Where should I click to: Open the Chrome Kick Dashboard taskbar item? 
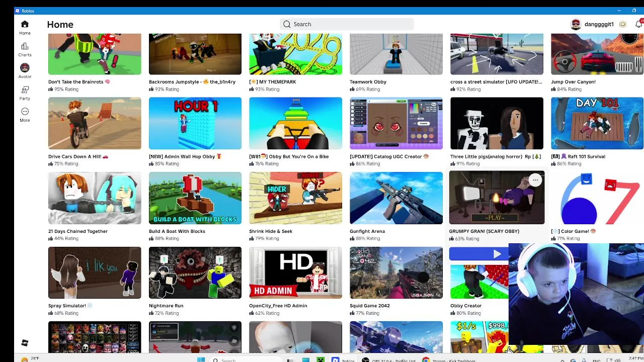click(x=449, y=359)
